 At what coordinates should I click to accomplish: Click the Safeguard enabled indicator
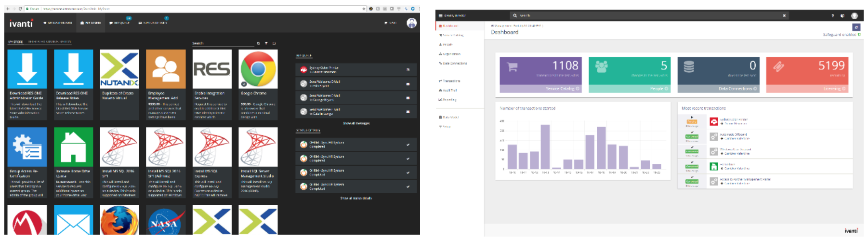[841, 35]
